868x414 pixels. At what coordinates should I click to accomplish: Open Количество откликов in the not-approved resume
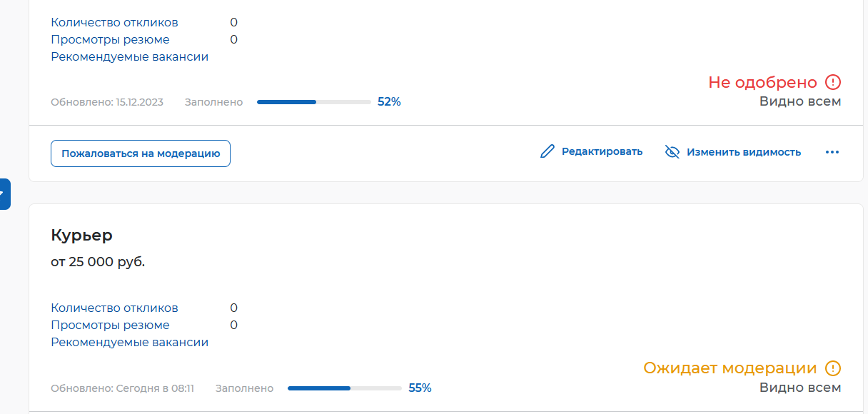[x=114, y=22]
